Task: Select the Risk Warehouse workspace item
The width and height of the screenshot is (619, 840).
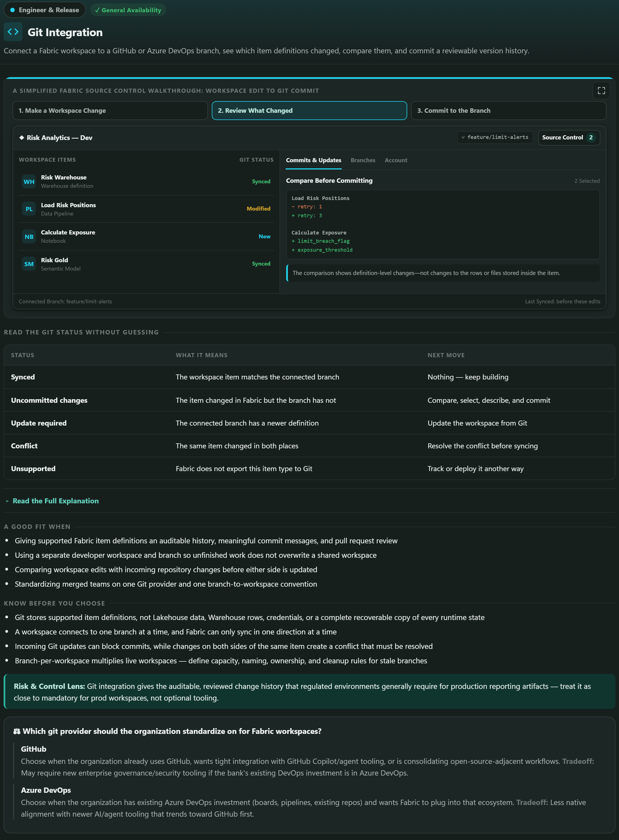Action: (x=146, y=181)
